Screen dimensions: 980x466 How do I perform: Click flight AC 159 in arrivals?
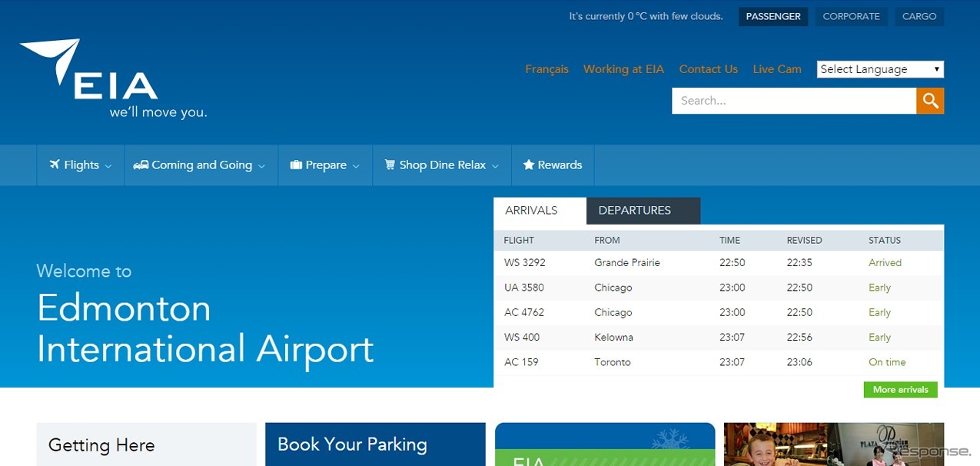pyautogui.click(x=521, y=362)
